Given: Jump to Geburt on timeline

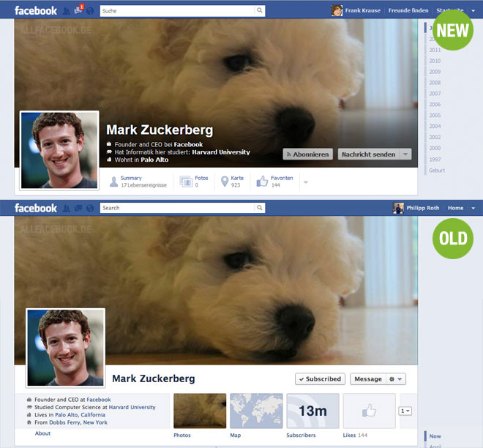Looking at the screenshot, I should click(437, 171).
